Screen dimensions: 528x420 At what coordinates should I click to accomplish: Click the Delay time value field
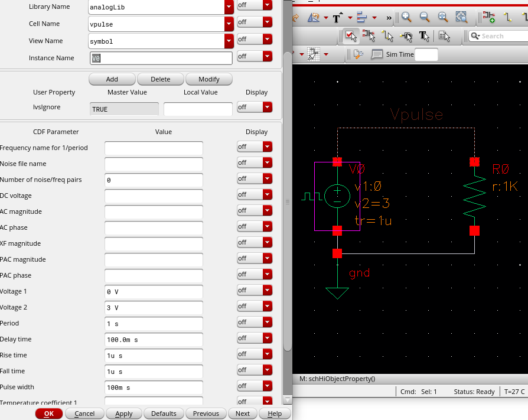154,340
